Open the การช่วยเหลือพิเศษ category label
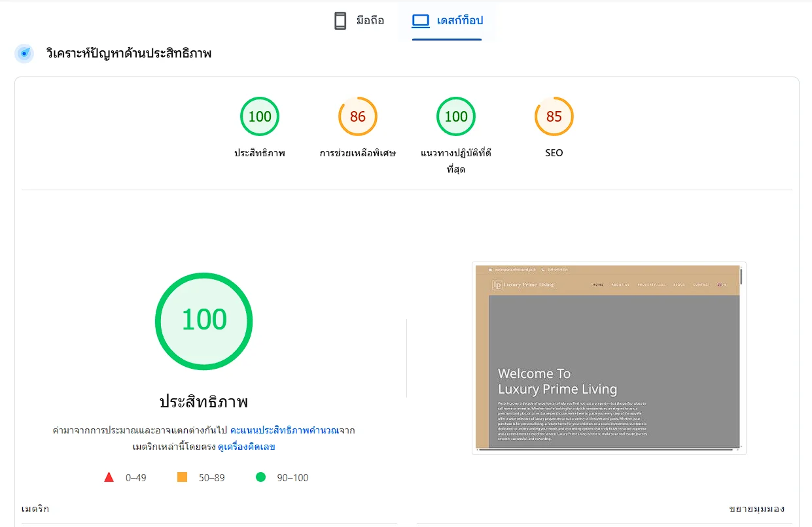Viewport: 812px width, 527px height. click(x=358, y=153)
